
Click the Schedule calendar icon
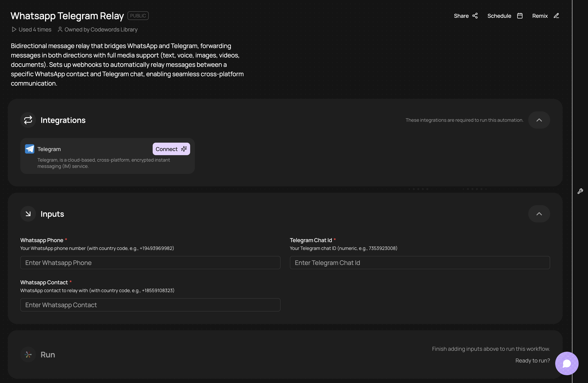[520, 16]
